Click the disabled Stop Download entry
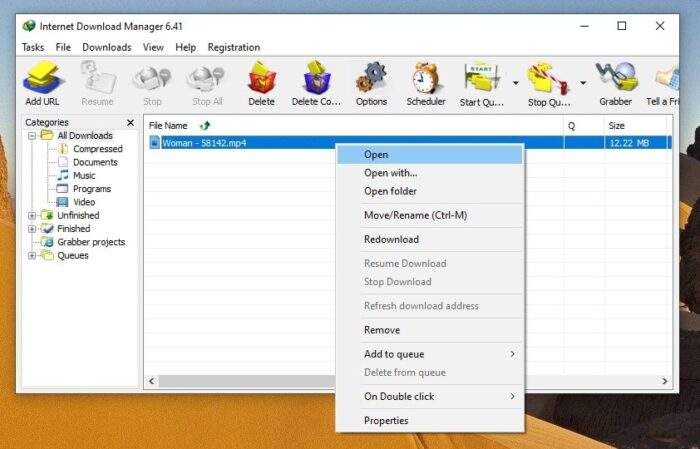 429,282
